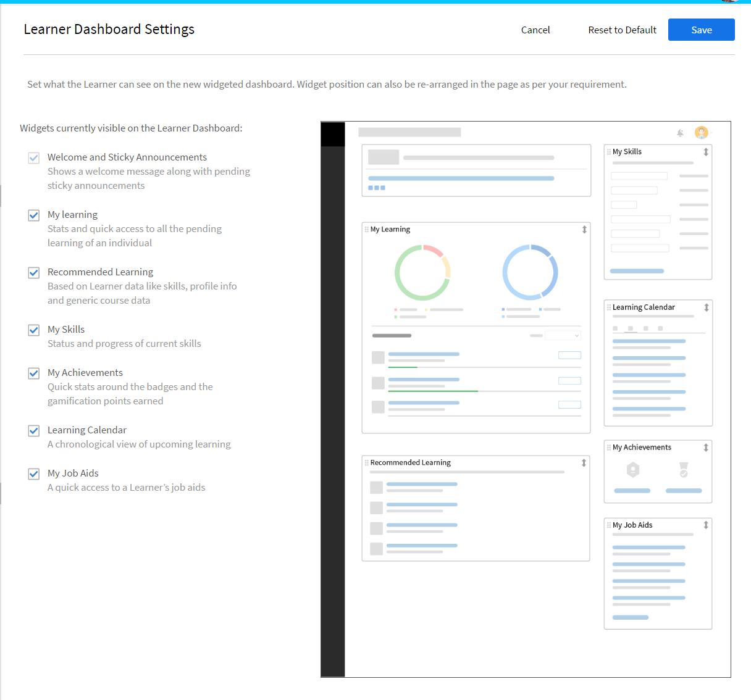Expand the user avatar menu in preview
This screenshot has height=700, width=751.
tap(702, 133)
